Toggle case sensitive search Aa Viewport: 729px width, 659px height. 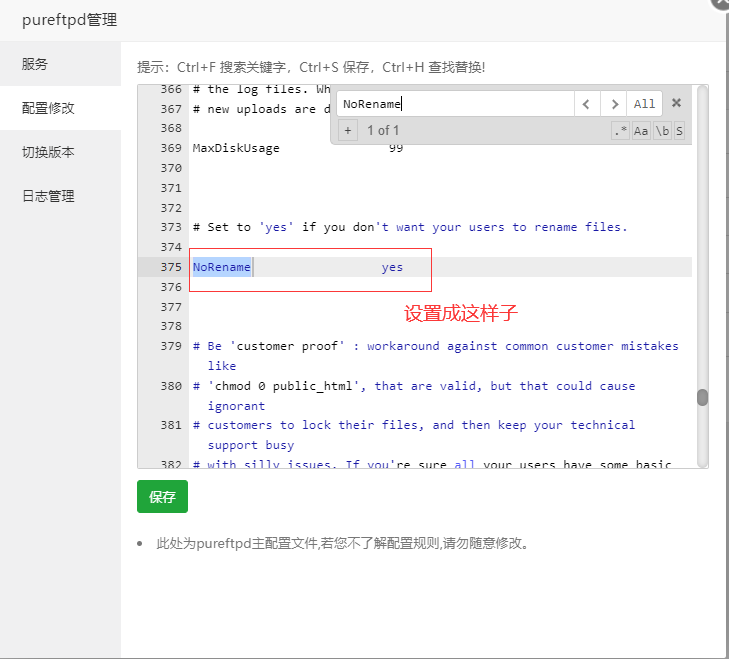click(x=641, y=131)
